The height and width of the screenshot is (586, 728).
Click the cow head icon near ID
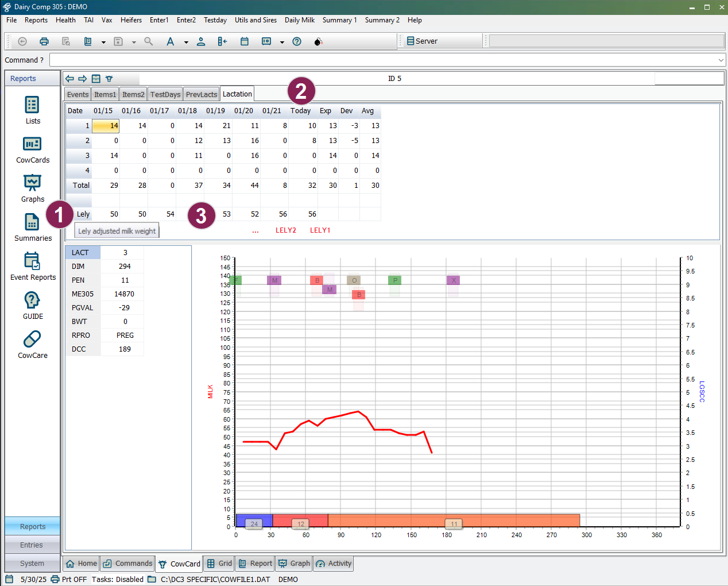click(x=109, y=79)
